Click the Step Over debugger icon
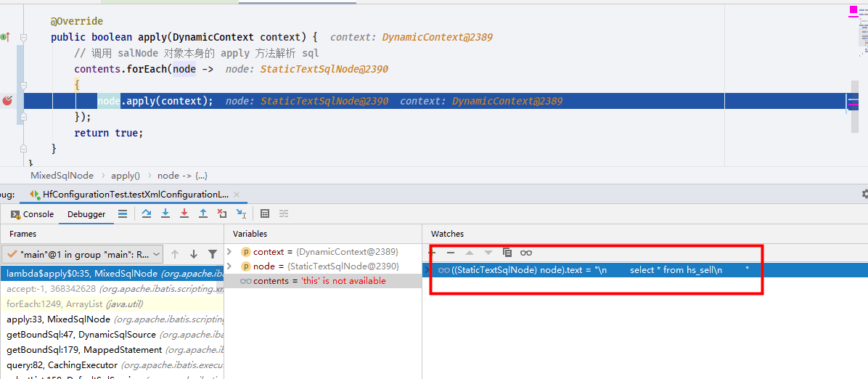 click(147, 213)
